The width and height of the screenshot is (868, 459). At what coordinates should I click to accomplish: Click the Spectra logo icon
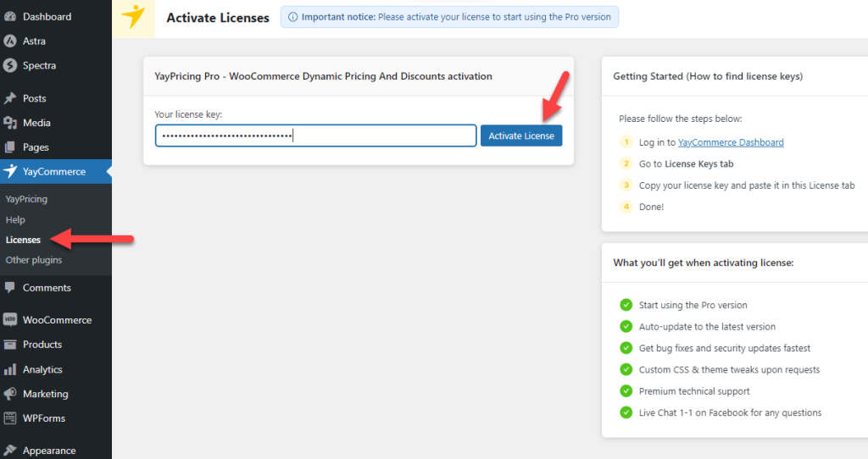pos(10,65)
